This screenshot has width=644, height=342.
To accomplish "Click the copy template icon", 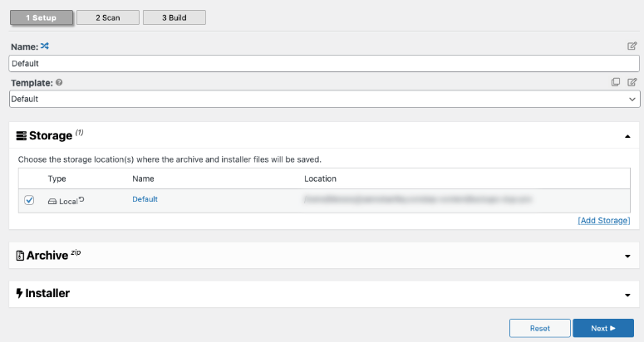I will pos(616,82).
